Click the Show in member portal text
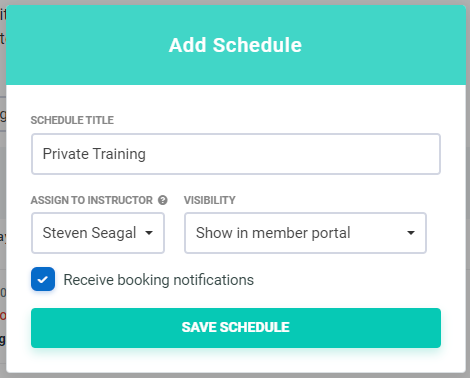This screenshot has height=378, width=470. pyautogui.click(x=273, y=233)
